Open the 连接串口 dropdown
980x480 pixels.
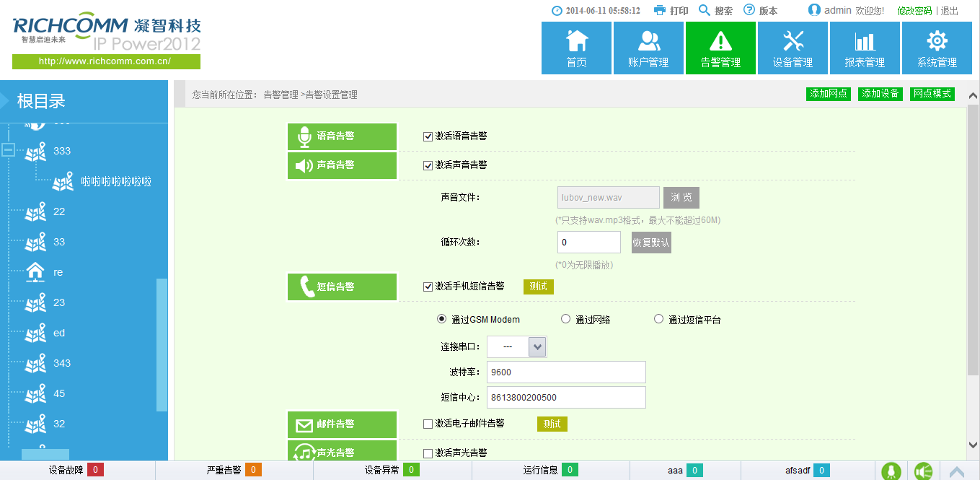tap(536, 346)
